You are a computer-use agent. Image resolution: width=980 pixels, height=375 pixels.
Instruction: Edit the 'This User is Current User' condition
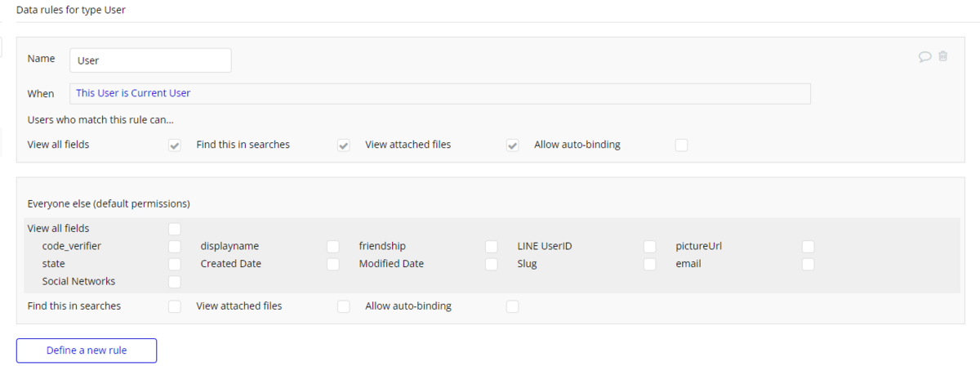pos(440,93)
